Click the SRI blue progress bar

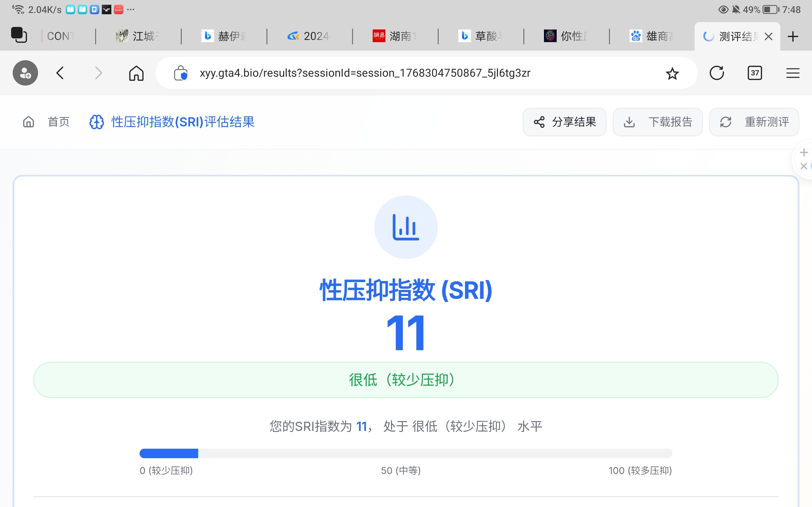[169, 453]
